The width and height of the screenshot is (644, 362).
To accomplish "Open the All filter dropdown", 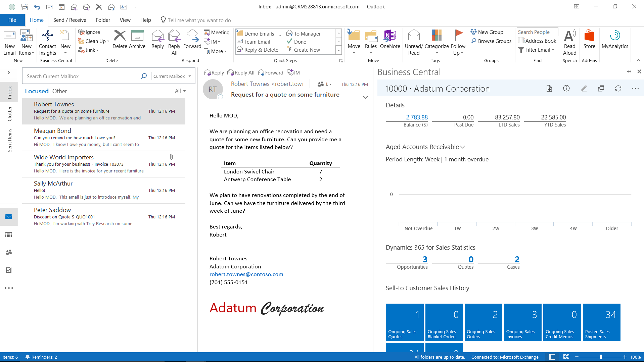I will pyautogui.click(x=180, y=91).
